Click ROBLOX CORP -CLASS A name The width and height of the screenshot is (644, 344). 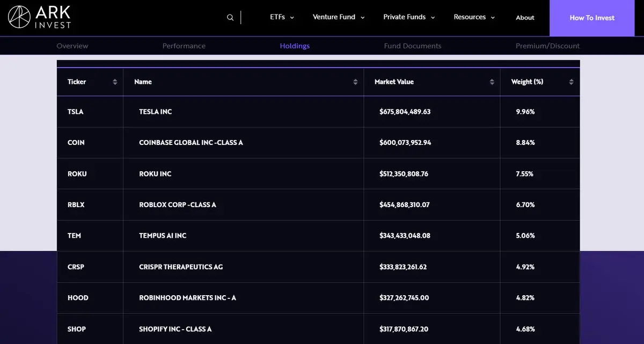178,205
